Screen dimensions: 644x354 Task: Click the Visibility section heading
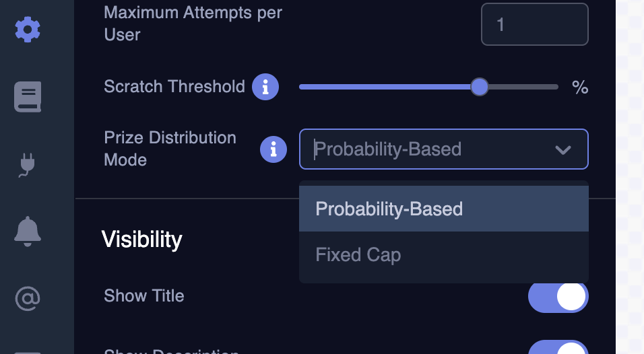(x=141, y=240)
